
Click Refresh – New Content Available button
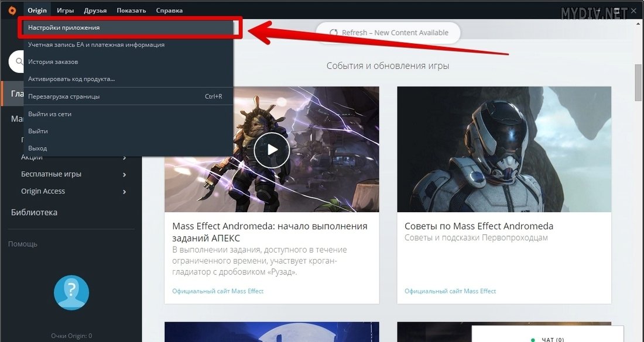point(388,33)
